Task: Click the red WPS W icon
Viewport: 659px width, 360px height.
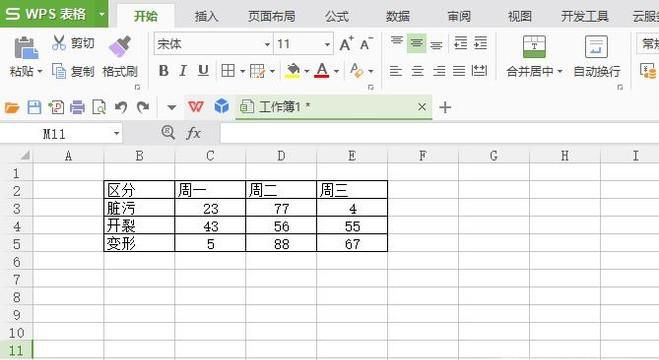Action: pyautogui.click(x=195, y=107)
